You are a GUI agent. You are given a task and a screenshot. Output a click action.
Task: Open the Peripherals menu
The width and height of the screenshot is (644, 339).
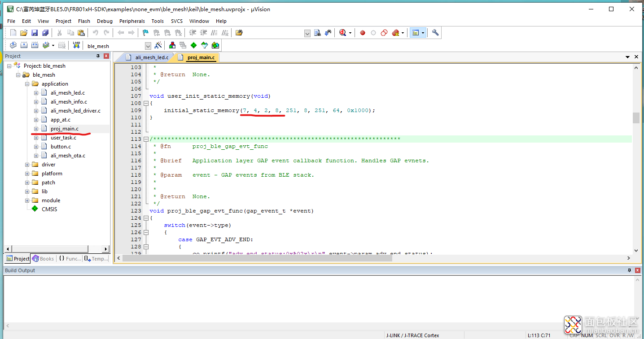pyautogui.click(x=132, y=21)
